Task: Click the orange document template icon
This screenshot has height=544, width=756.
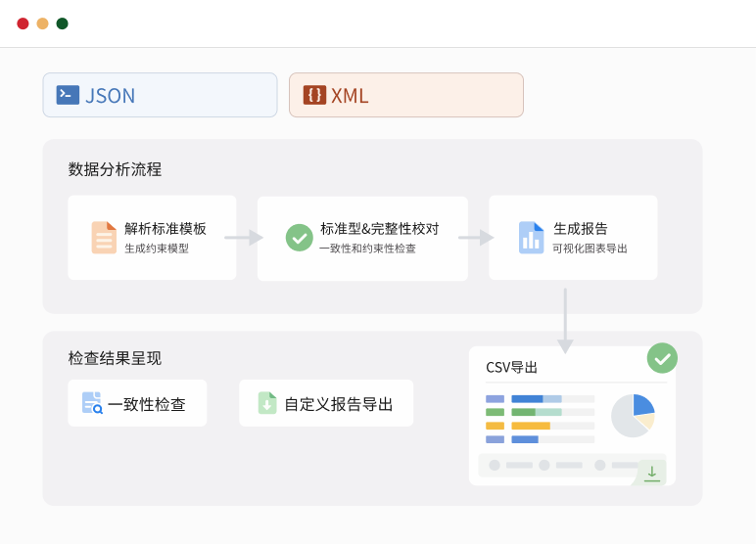Action: pos(104,238)
